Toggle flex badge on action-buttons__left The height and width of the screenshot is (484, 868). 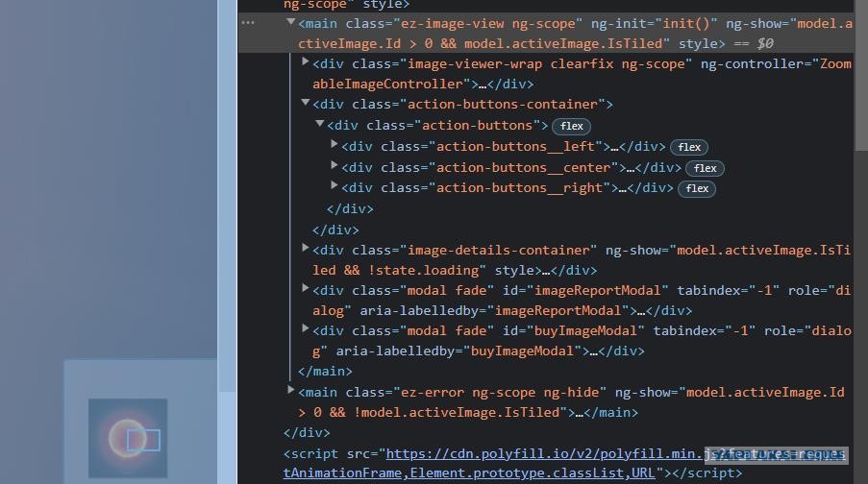[x=689, y=147]
